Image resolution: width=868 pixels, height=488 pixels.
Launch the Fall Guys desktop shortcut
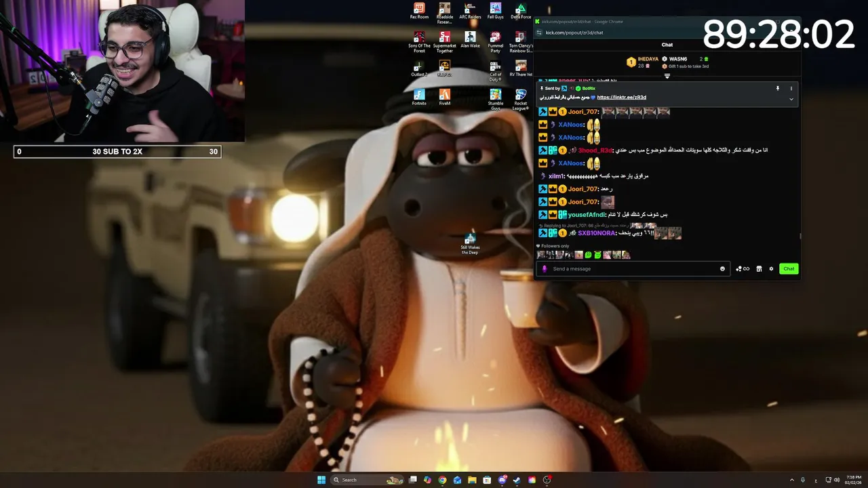pos(495,11)
